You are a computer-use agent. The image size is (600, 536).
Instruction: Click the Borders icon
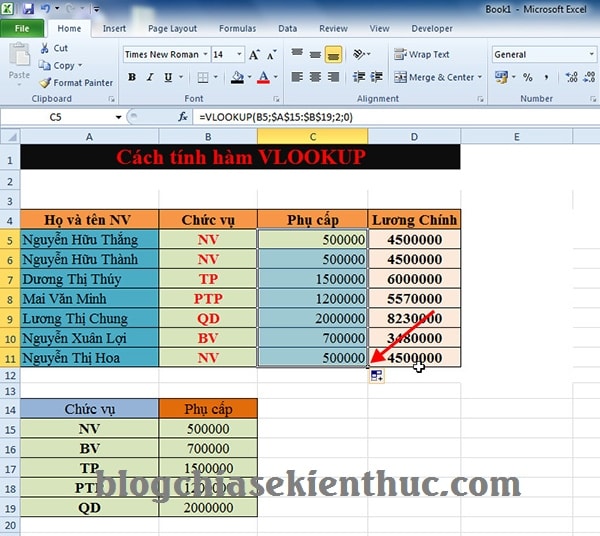click(x=203, y=78)
